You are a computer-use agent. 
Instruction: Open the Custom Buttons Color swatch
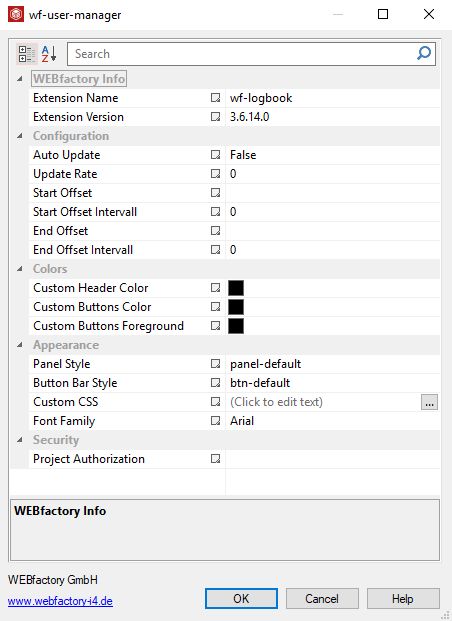click(x=236, y=307)
